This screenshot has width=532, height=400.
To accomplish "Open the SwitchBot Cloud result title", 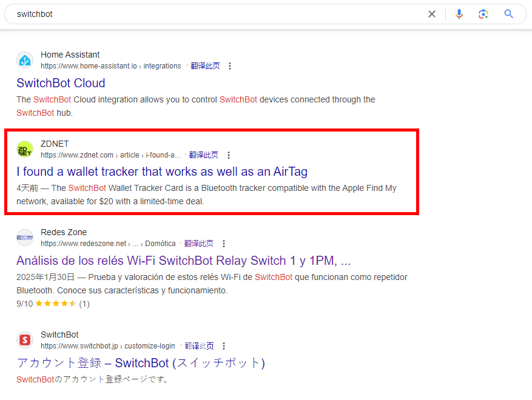I will point(61,83).
